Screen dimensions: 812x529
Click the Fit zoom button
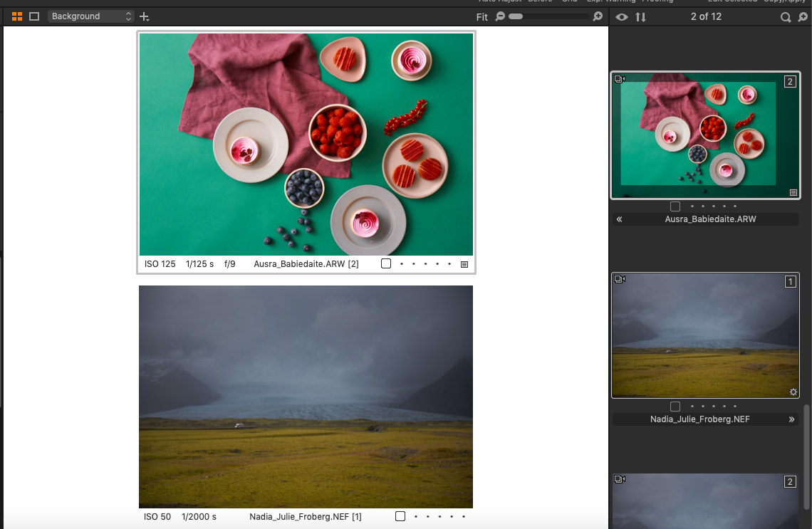click(482, 17)
